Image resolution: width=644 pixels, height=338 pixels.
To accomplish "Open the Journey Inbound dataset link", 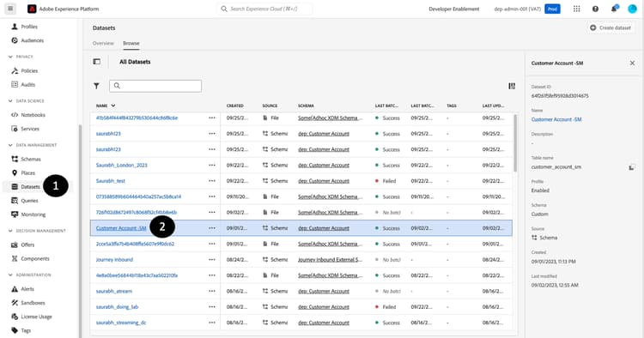I will (x=114, y=260).
